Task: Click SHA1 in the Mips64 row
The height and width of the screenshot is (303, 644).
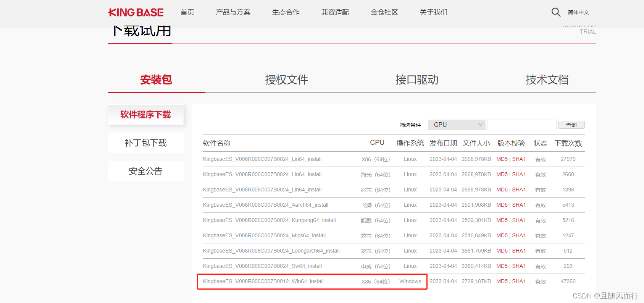Action: (519, 235)
